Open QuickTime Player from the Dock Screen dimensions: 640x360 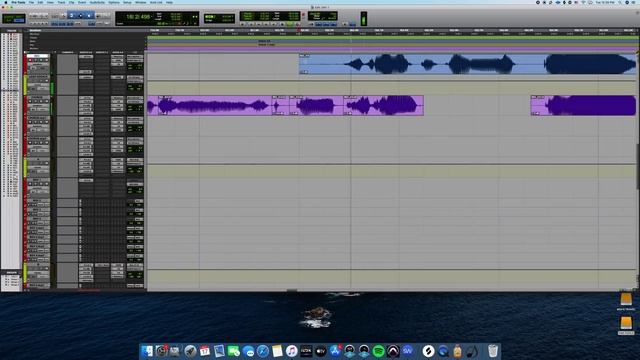click(x=443, y=351)
